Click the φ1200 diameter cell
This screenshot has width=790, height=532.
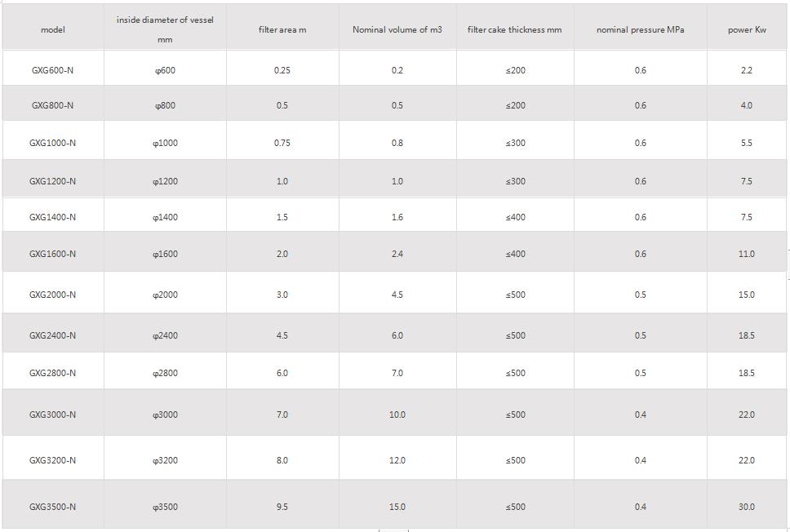(165, 181)
